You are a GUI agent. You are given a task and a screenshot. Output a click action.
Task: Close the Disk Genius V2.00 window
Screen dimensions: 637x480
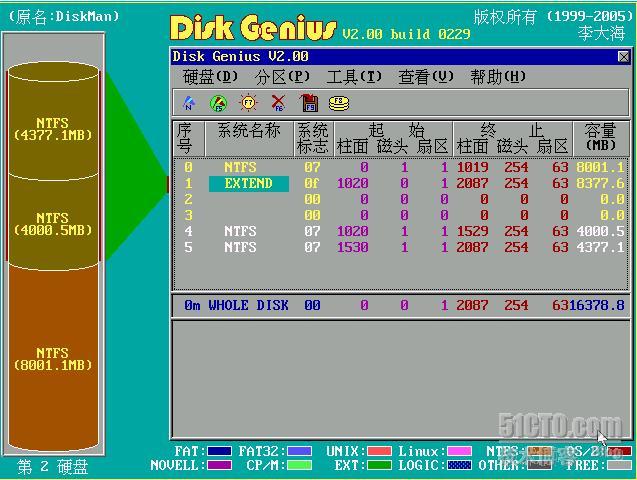pos(624,57)
